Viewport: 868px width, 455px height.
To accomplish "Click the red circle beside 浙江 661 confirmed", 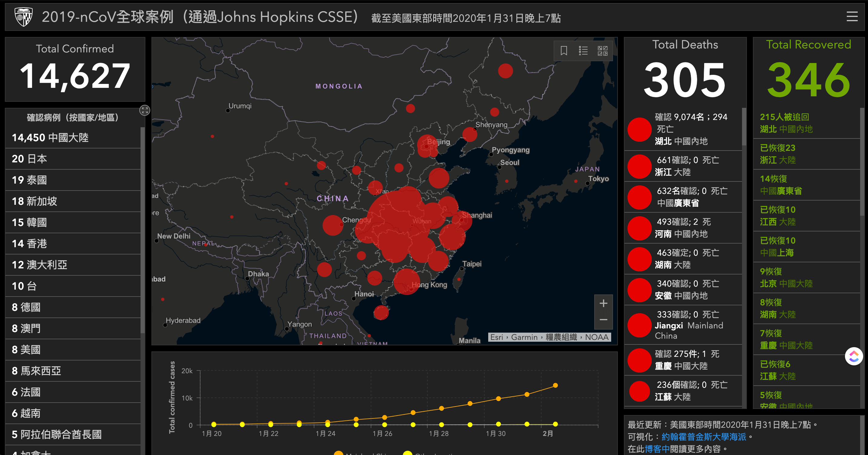I will click(639, 167).
